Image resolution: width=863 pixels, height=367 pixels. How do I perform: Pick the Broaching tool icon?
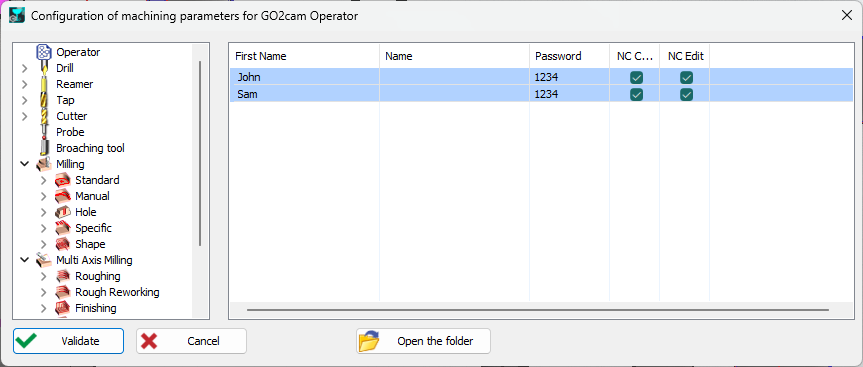tap(44, 148)
